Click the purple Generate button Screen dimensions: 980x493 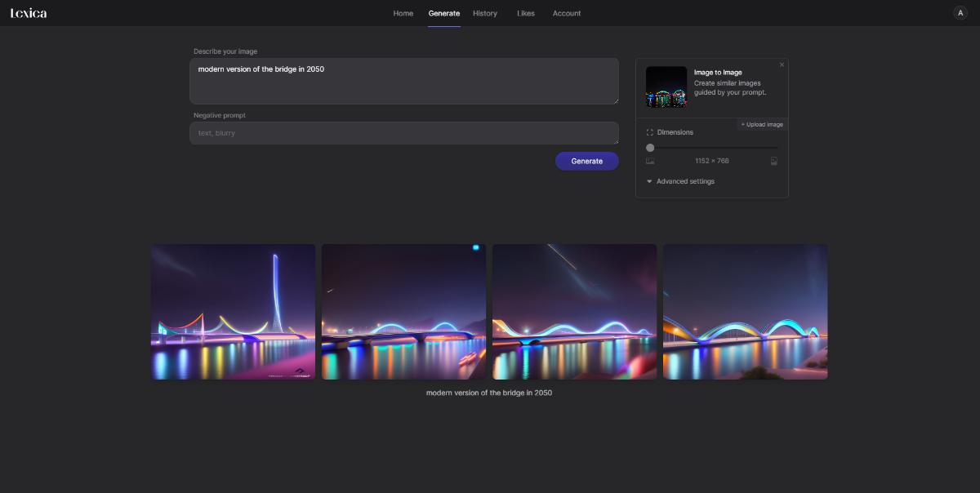pos(587,161)
